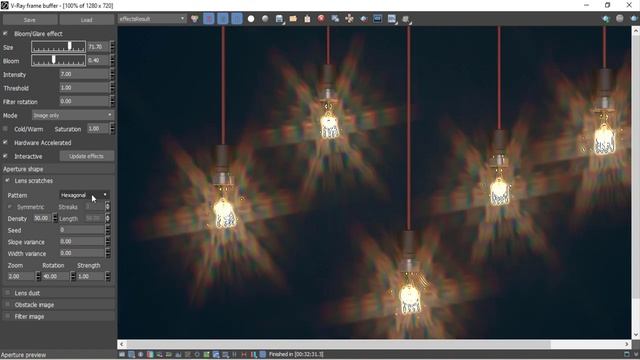Switch to alpha channel (white circle icon)
The image size is (640, 360).
[251, 19]
